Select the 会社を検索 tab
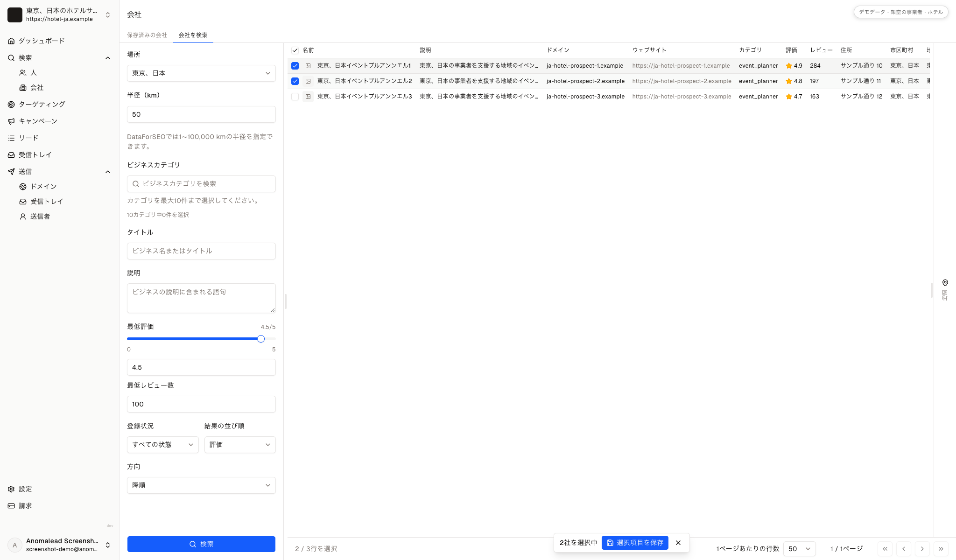The width and height of the screenshot is (956, 560). click(x=193, y=35)
